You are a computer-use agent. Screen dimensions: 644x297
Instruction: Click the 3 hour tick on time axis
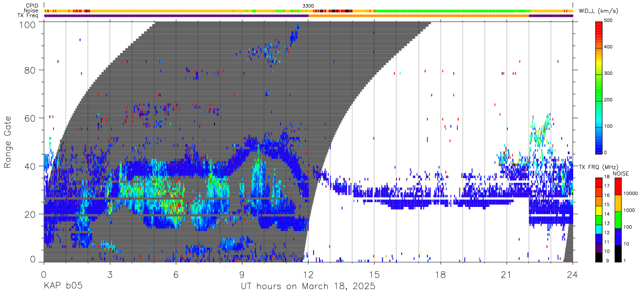[x=110, y=274]
